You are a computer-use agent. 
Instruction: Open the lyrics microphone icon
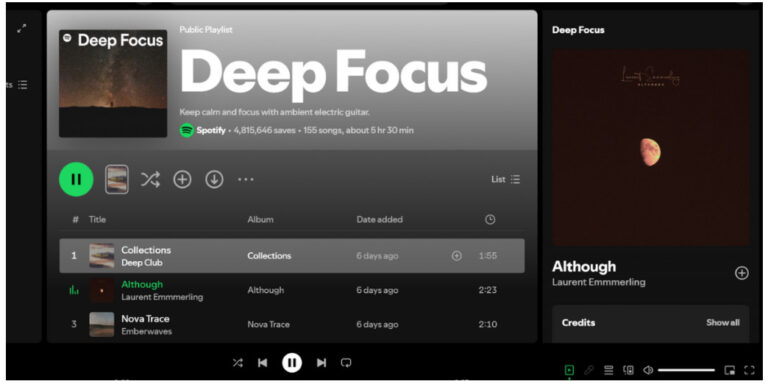click(x=589, y=370)
